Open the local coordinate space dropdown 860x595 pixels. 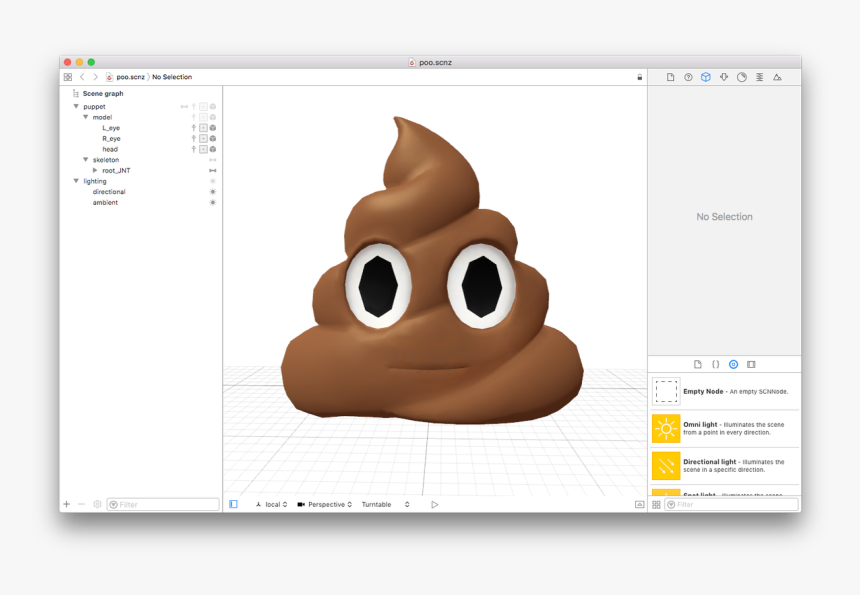tap(271, 505)
